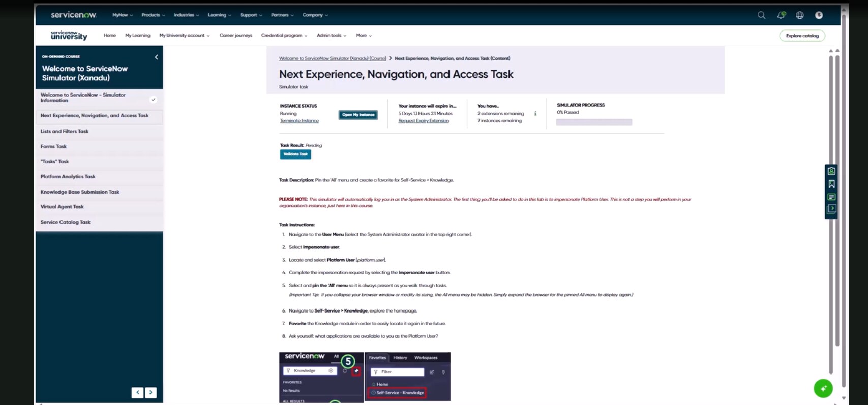
Task: Go to previous lesson with left arrow
Action: click(137, 392)
